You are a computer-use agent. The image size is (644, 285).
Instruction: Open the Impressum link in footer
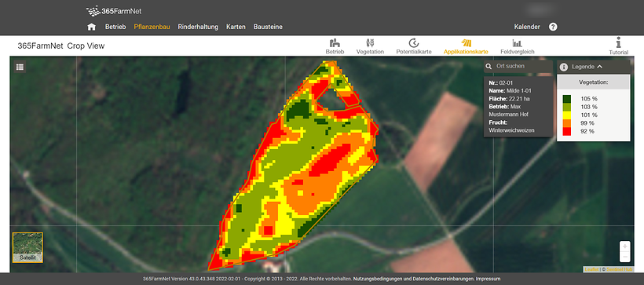pos(488,279)
